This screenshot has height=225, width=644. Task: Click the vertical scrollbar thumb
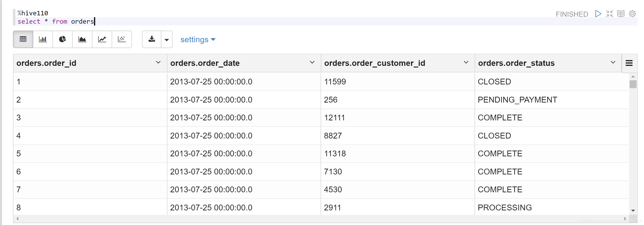(633, 84)
